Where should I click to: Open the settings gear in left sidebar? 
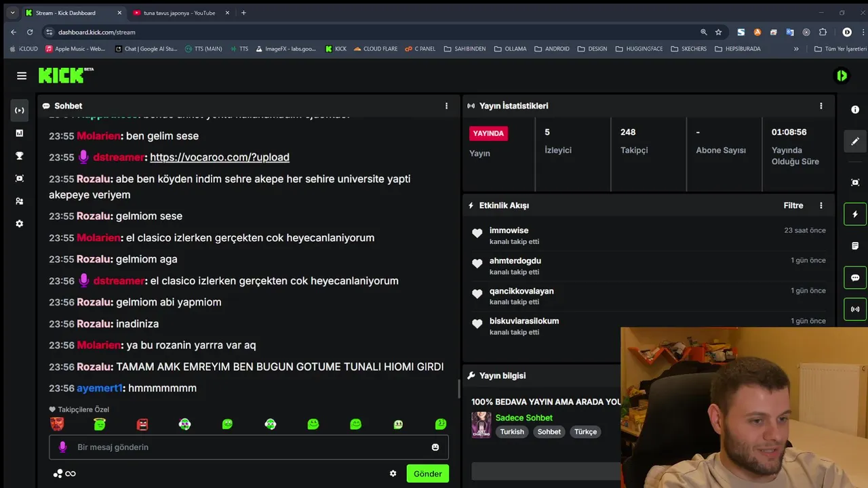pos(19,224)
